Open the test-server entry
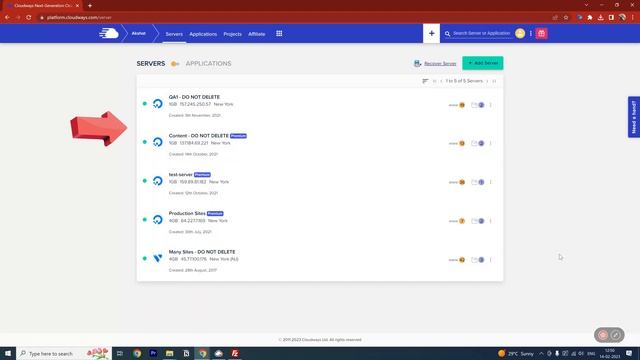Viewport: 640px width, 360px height. [180, 174]
